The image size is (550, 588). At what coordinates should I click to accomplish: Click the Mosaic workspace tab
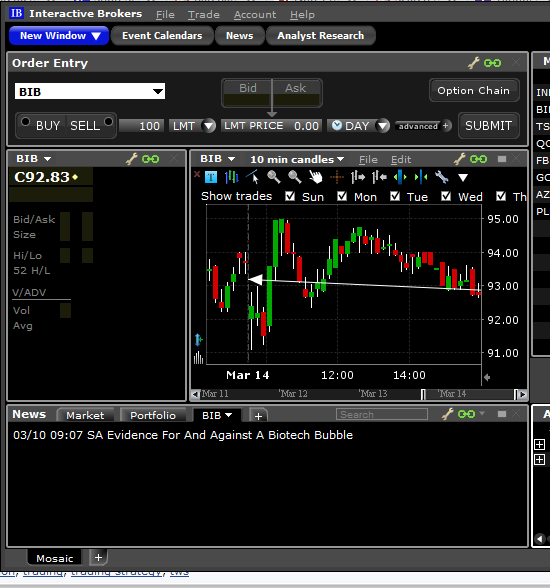point(55,558)
